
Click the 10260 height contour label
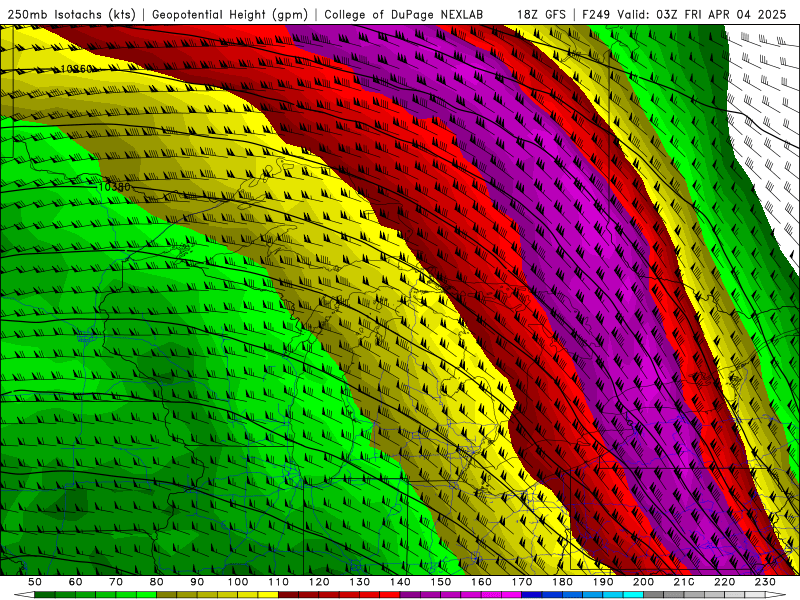(x=76, y=69)
